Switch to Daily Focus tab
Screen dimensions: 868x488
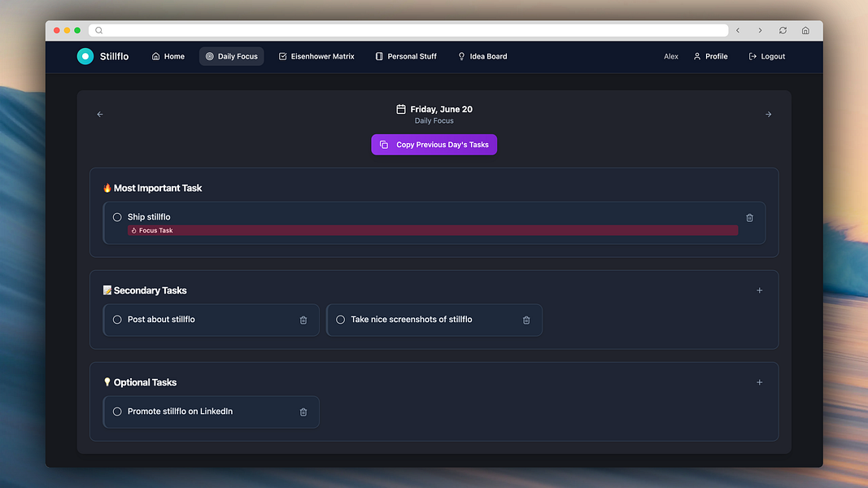(x=231, y=56)
